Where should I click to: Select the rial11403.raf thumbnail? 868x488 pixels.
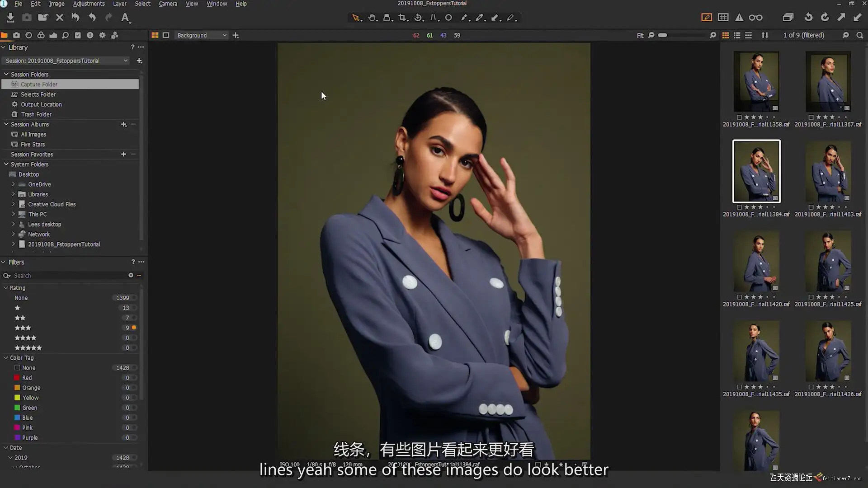(828, 172)
